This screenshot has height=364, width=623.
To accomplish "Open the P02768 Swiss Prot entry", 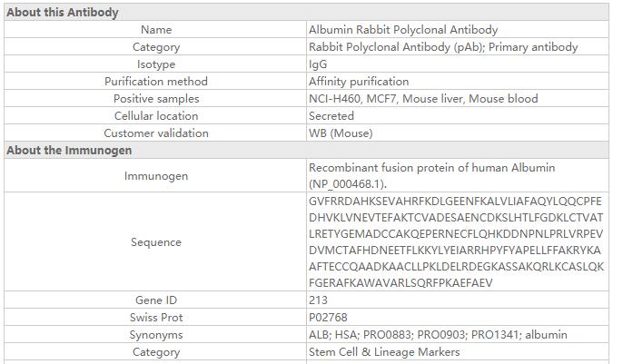I will 329,318.
